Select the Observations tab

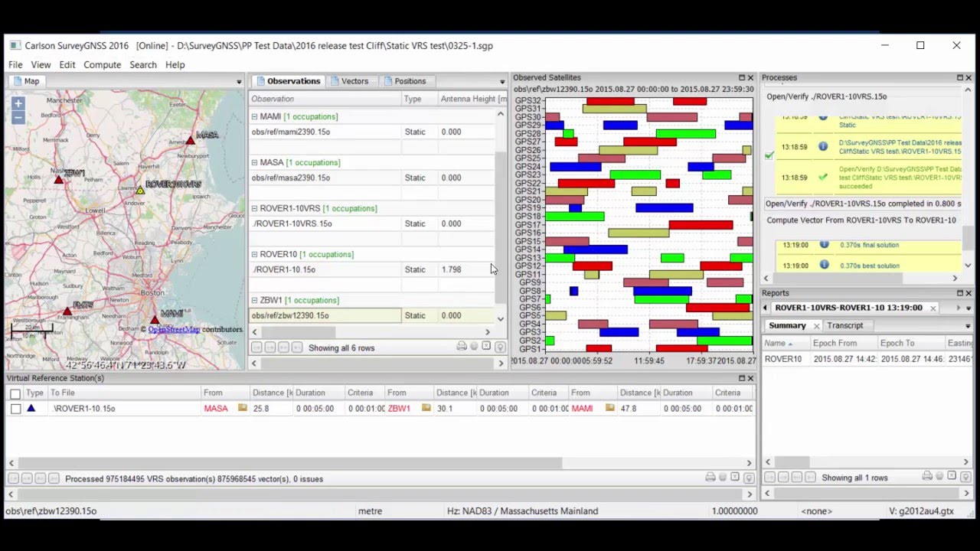pos(288,81)
